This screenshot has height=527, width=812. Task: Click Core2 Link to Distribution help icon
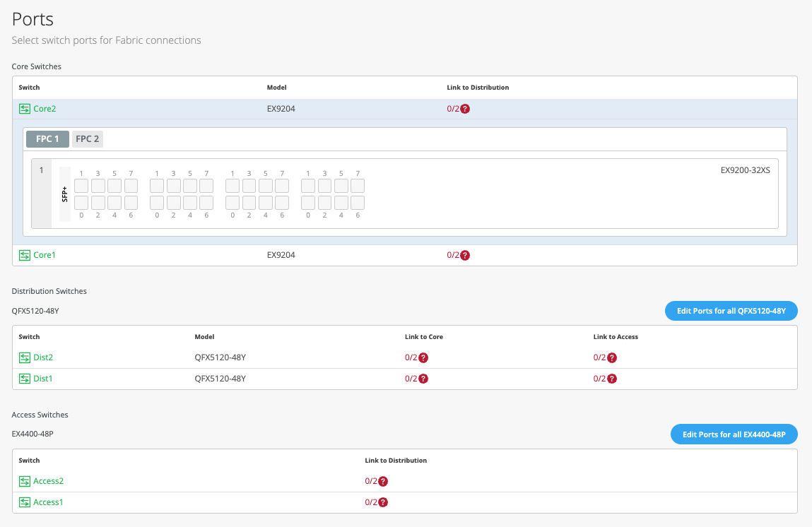[x=465, y=109]
